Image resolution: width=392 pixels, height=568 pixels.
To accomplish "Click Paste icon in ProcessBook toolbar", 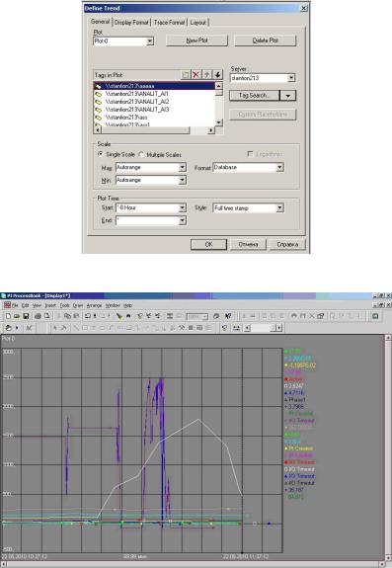I will tap(76, 316).
